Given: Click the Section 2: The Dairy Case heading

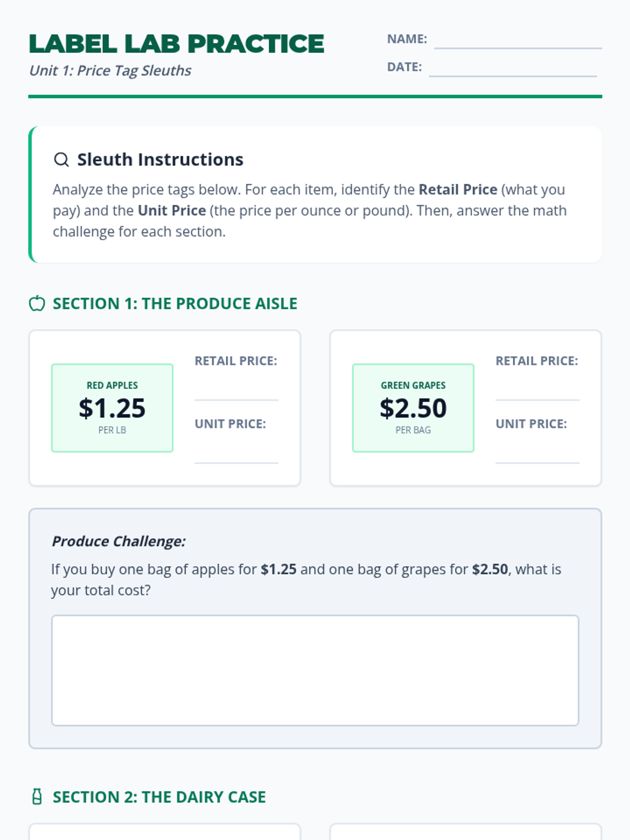Looking at the screenshot, I should pos(159,797).
